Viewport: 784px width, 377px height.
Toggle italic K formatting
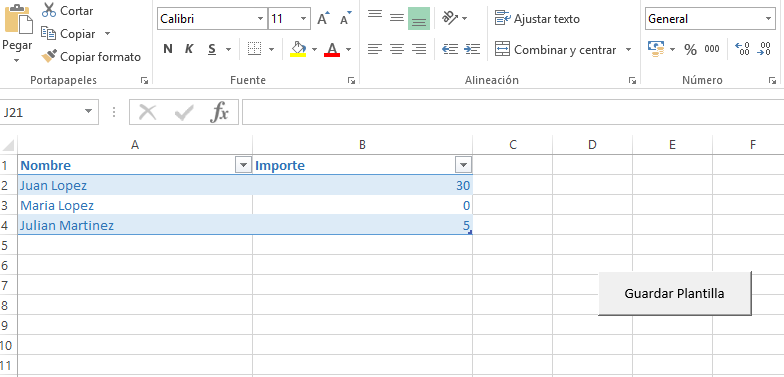(x=189, y=49)
